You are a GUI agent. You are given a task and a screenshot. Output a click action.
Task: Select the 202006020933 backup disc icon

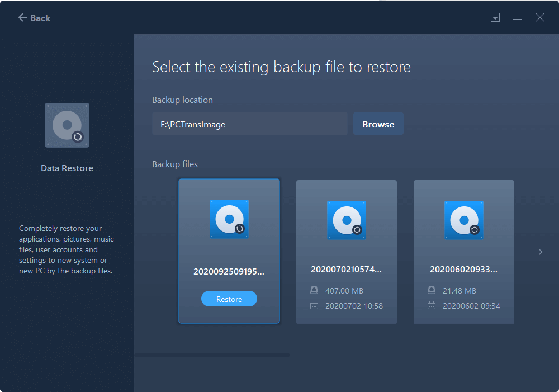click(464, 219)
